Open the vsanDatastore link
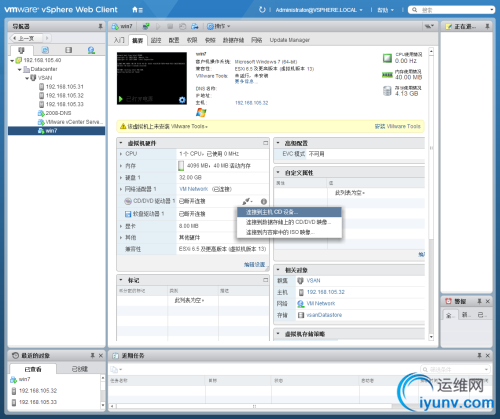 (324, 315)
